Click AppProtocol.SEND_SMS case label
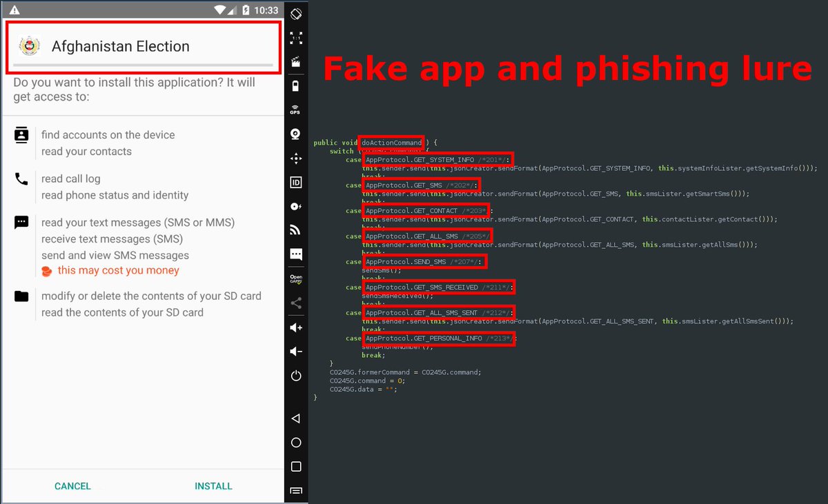Screen dimensions: 828x504 [x=425, y=261]
